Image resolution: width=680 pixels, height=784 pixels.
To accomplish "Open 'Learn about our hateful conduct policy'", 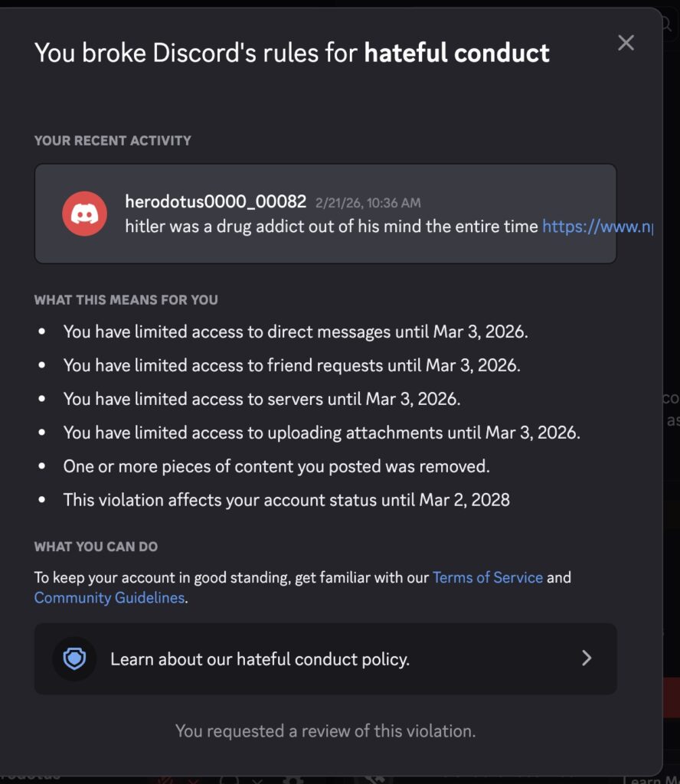I will [260, 659].
